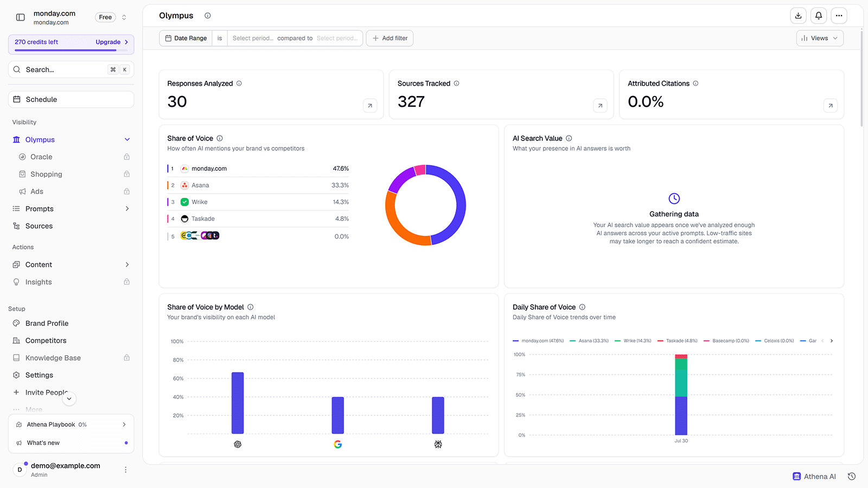This screenshot has width=868, height=488.
Task: Open the Ads menu item
Action: (x=37, y=191)
